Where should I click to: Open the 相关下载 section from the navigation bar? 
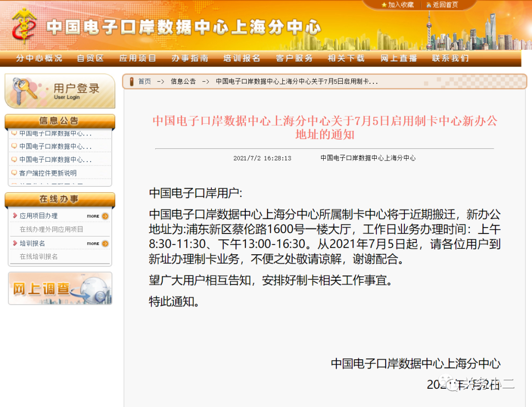click(x=346, y=58)
